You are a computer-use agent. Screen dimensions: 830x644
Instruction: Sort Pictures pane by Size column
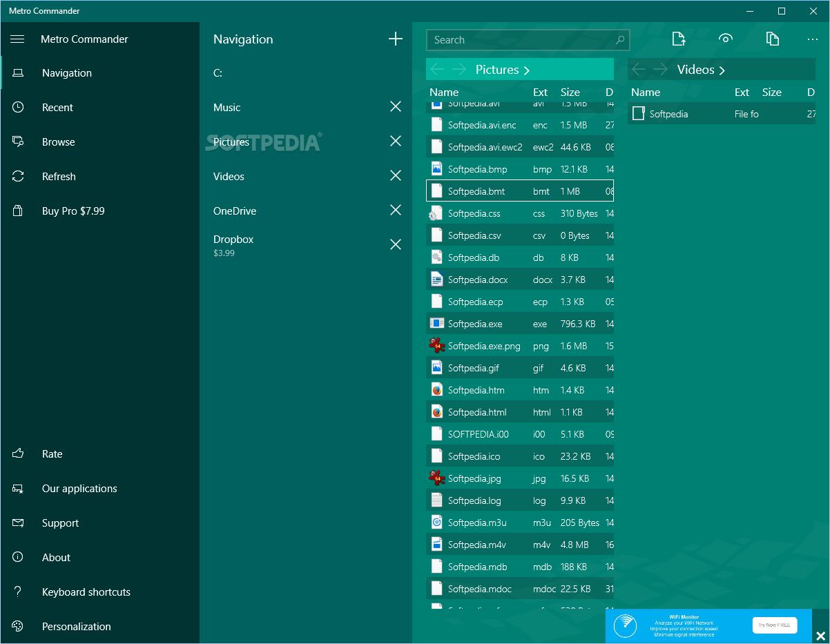570,92
